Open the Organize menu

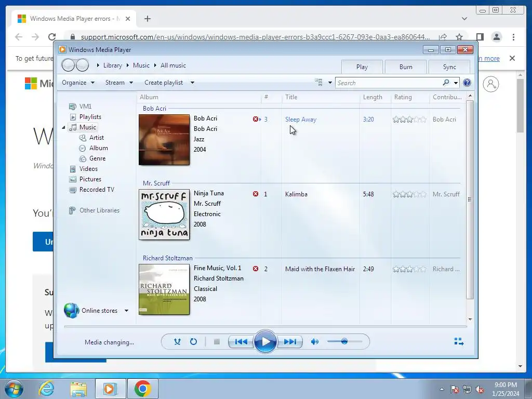[x=78, y=83]
